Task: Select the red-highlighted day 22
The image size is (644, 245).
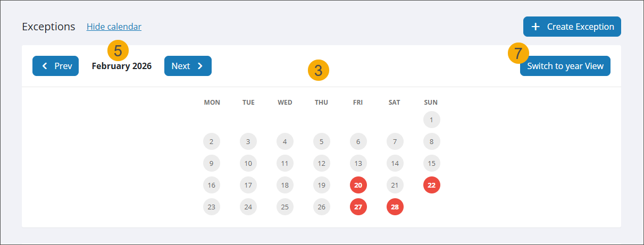Action: point(431,185)
